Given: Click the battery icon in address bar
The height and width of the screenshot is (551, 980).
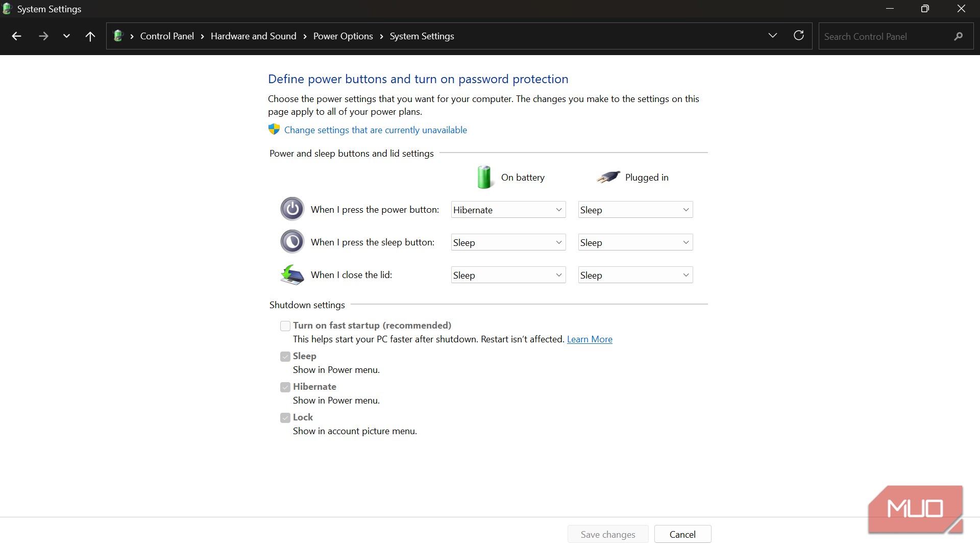Looking at the screenshot, I should (x=118, y=36).
